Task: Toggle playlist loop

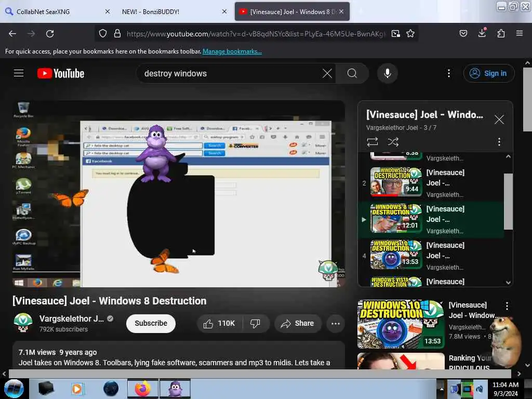Action: 373,142
